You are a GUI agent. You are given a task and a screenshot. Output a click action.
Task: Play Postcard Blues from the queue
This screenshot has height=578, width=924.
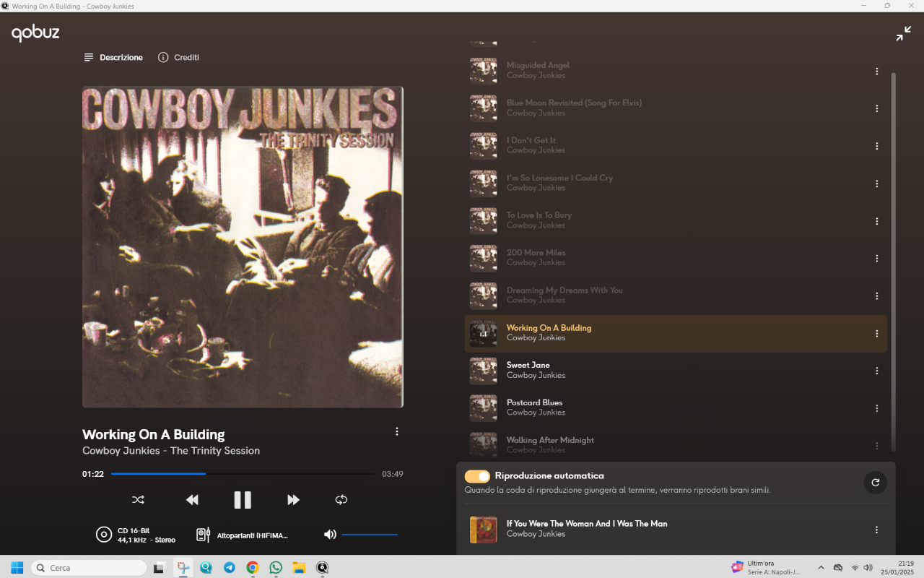pos(534,402)
